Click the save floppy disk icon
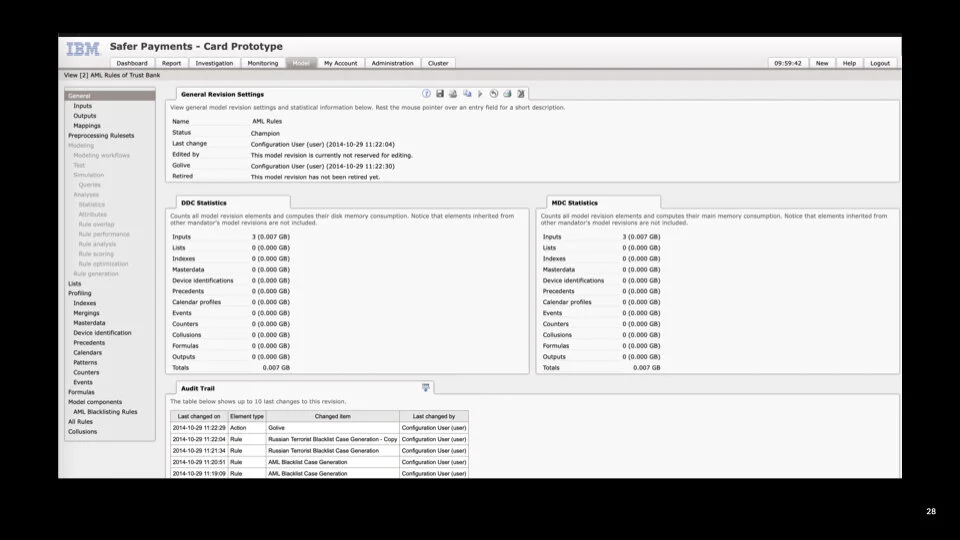960x540 pixels. click(x=440, y=94)
